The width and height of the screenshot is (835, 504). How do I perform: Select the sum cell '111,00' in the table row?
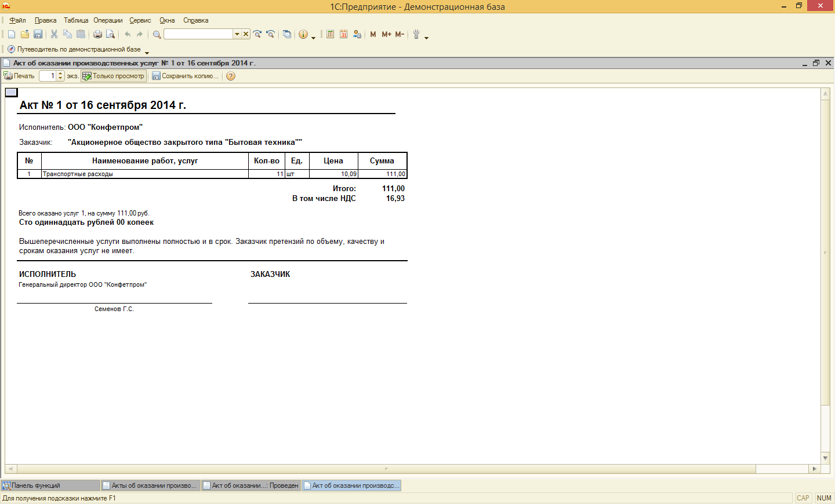point(382,174)
